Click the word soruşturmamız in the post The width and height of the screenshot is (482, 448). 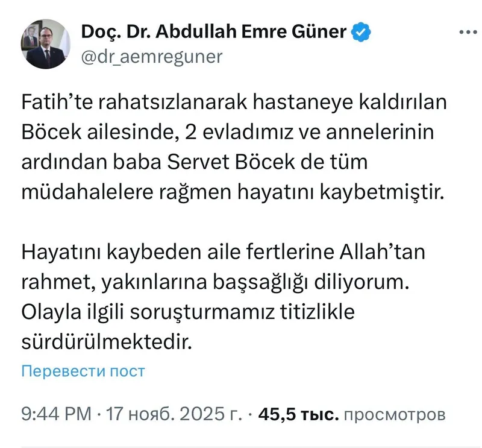click(x=202, y=312)
